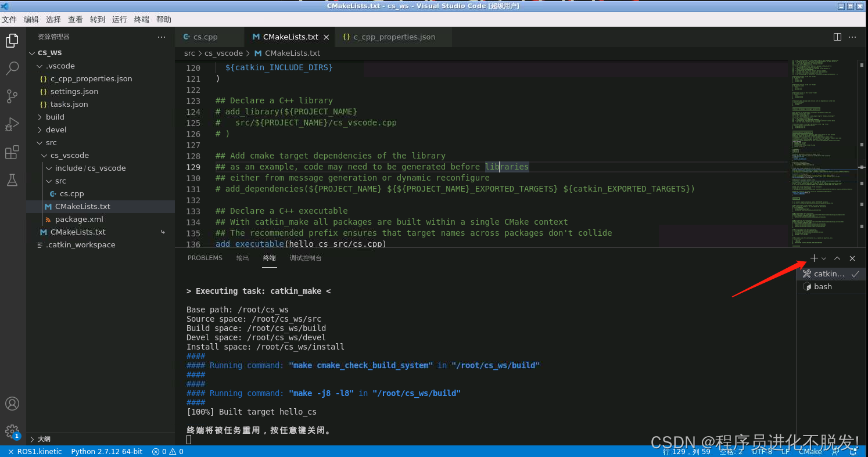Click the 资源管理器 panel title

[x=53, y=37]
